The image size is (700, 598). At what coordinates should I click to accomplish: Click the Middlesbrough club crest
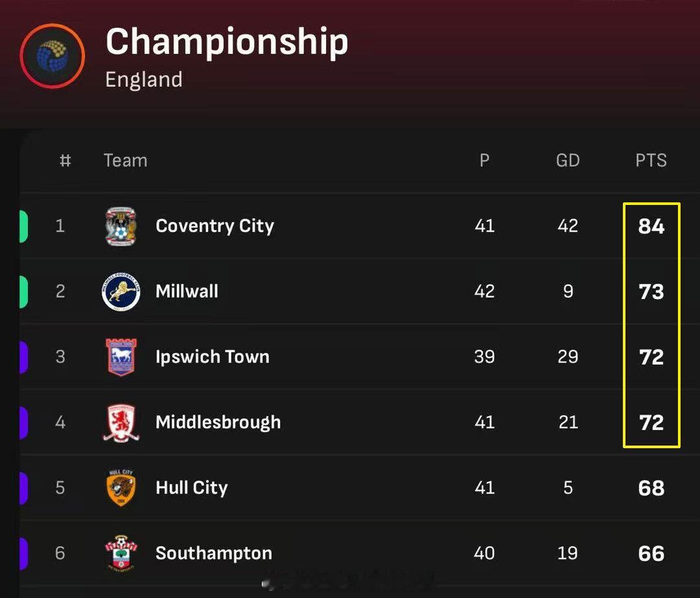121,423
